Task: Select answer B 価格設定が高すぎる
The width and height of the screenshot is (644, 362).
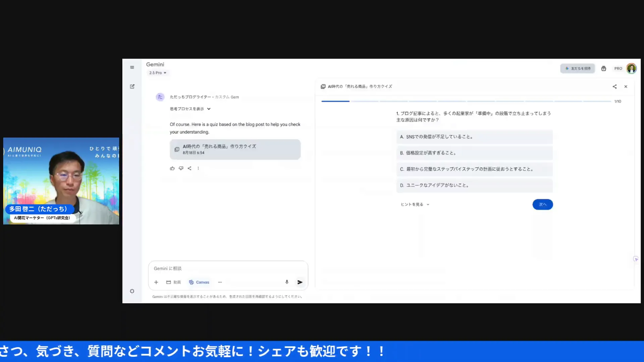Action: click(474, 153)
